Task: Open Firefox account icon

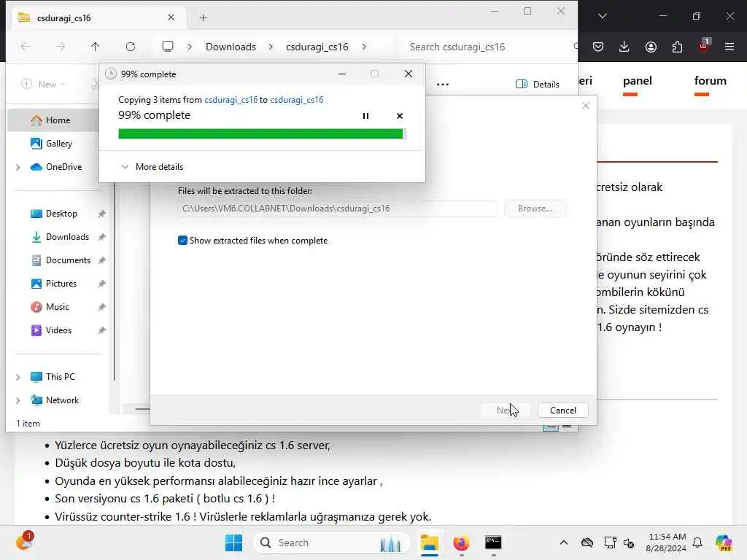Action: click(651, 47)
